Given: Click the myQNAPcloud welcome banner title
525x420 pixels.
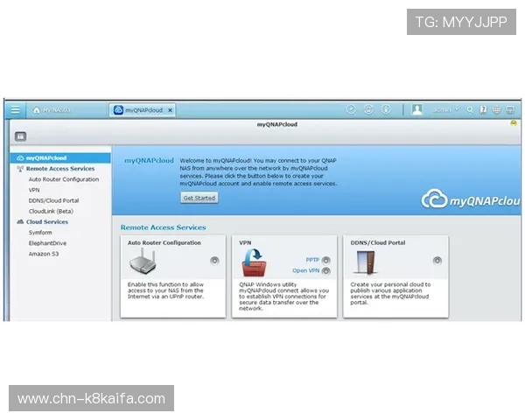Looking at the screenshot, I should [x=149, y=160].
